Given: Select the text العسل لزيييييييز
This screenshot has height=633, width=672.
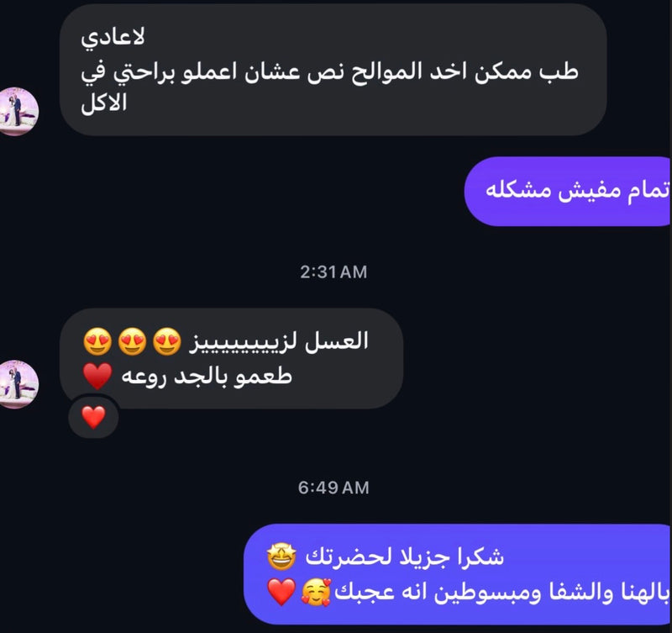Looking at the screenshot, I should (x=279, y=342).
